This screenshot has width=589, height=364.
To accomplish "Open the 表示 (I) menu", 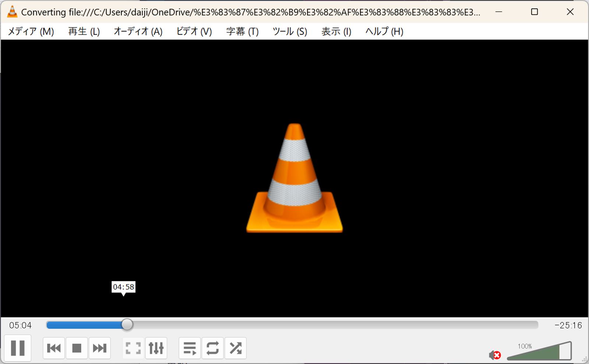I will pos(336,31).
